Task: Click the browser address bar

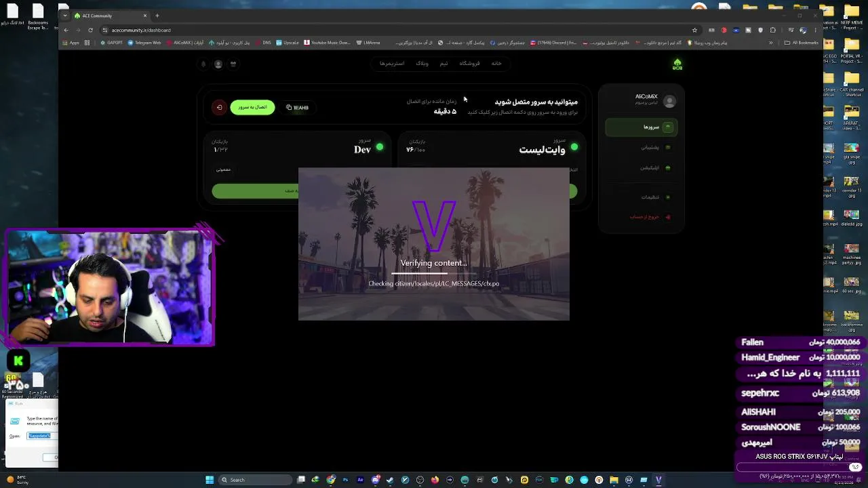Action: click(399, 30)
